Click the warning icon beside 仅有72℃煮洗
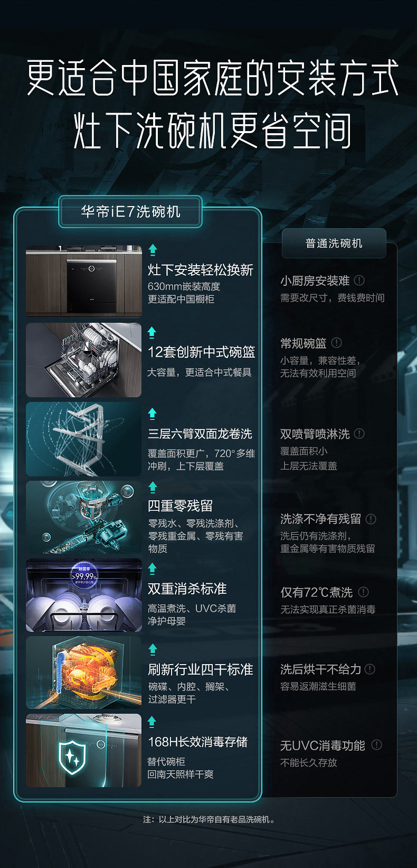 (x=364, y=592)
